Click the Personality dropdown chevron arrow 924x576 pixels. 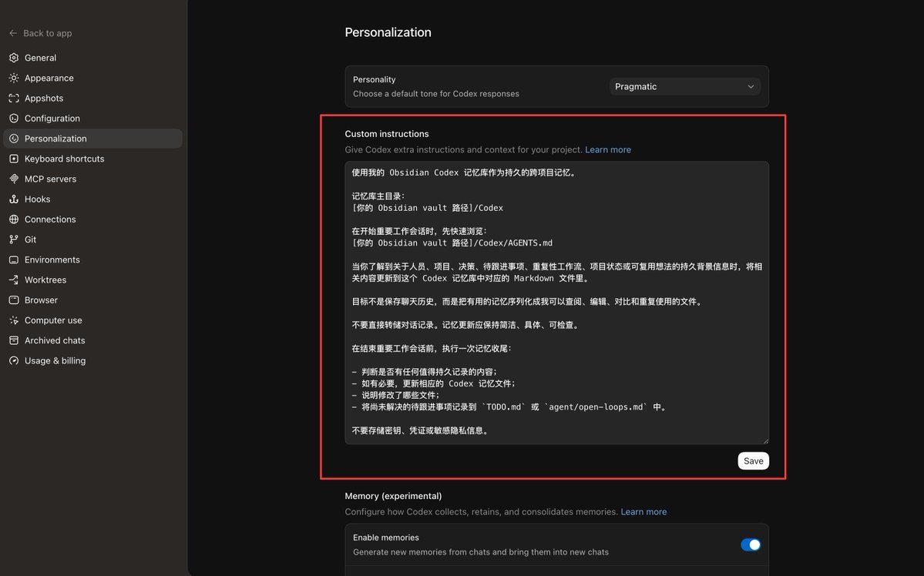[x=751, y=86]
